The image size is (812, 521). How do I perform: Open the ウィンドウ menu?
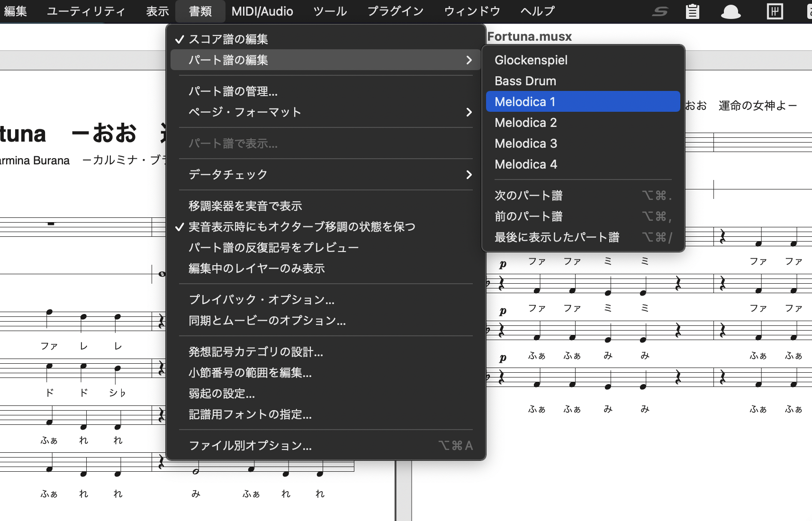(472, 11)
